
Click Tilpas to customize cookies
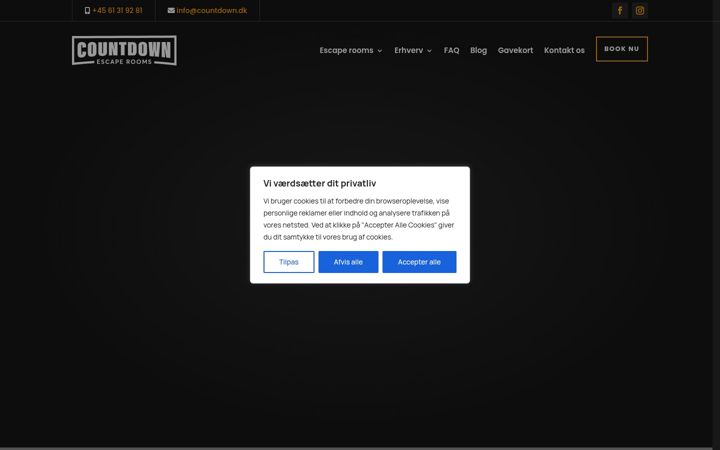tap(289, 262)
